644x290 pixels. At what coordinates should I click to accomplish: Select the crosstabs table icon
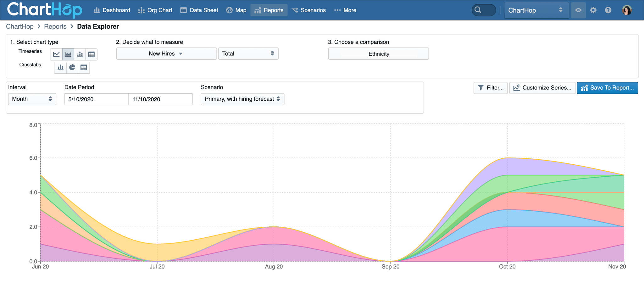(84, 68)
